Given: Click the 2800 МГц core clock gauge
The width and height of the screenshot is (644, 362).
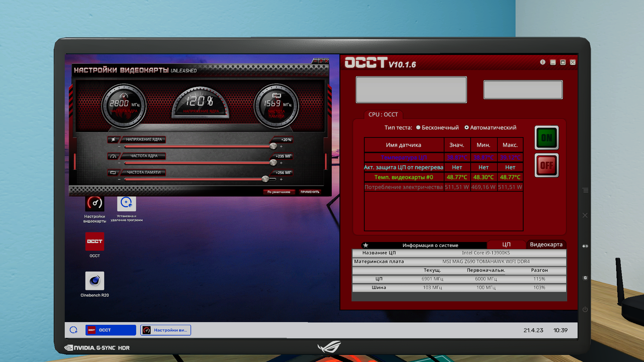Looking at the screenshot, I should tap(124, 106).
